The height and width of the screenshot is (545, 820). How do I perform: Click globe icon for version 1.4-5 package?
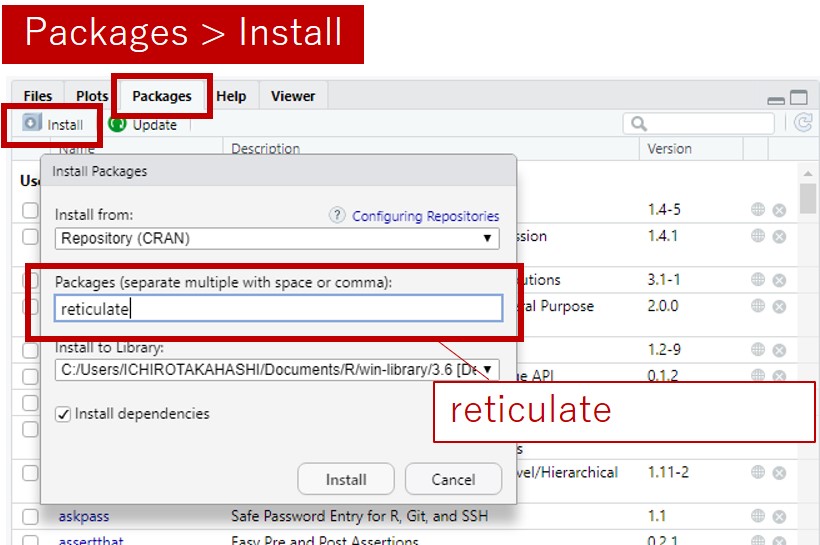[x=758, y=210]
